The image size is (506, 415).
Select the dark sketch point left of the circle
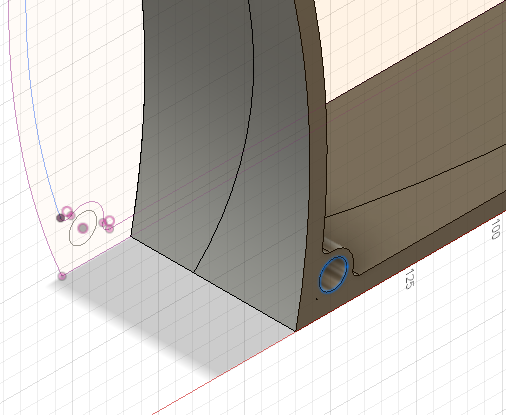coord(61,218)
